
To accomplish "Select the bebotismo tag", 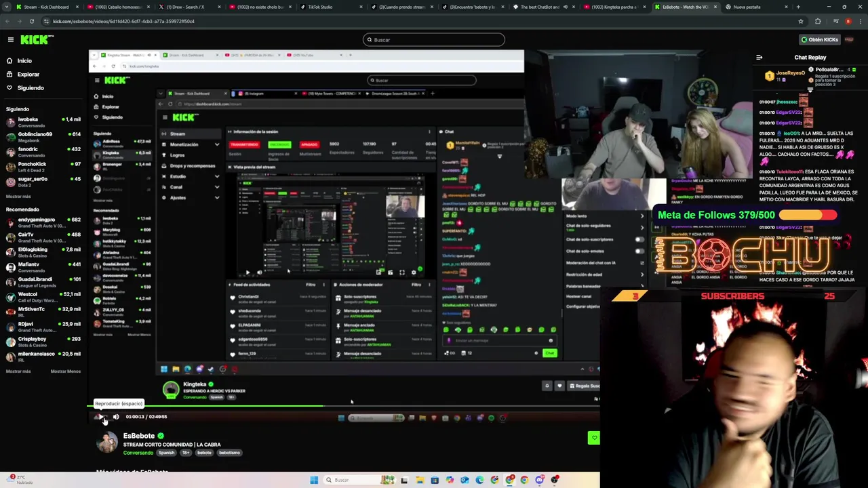I will [229, 453].
